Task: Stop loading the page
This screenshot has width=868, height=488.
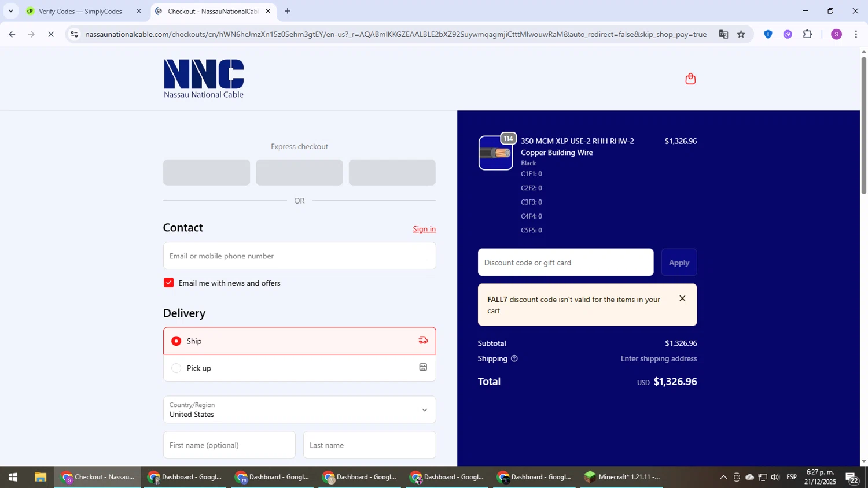Action: tap(51, 34)
